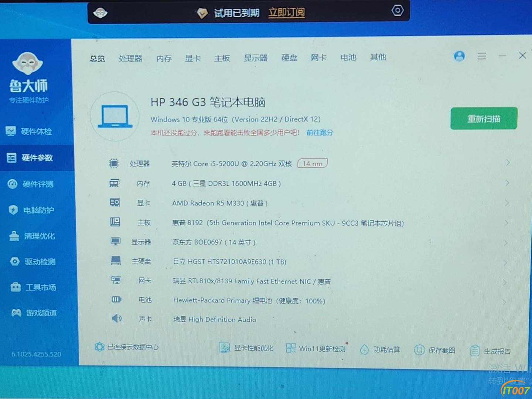Follow the 前往跑分 link
Screen dimensions: 532x399
coord(320,133)
